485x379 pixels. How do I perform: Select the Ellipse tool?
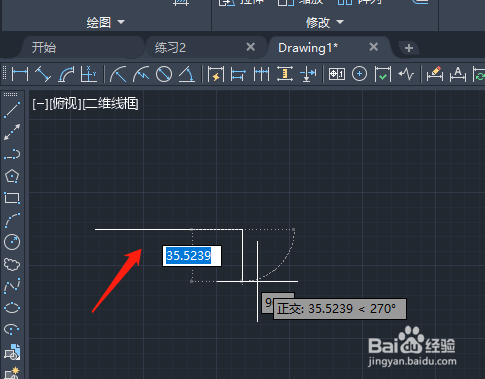(x=12, y=307)
